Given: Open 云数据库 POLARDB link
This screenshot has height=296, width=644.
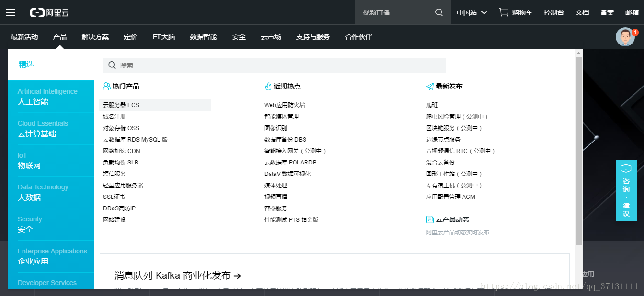Looking at the screenshot, I should tap(291, 163).
